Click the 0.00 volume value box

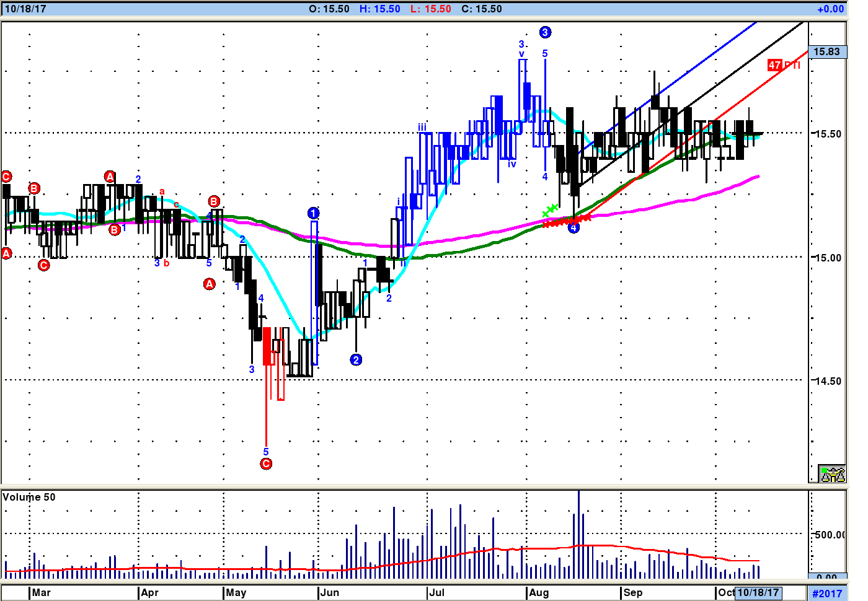coord(826,577)
